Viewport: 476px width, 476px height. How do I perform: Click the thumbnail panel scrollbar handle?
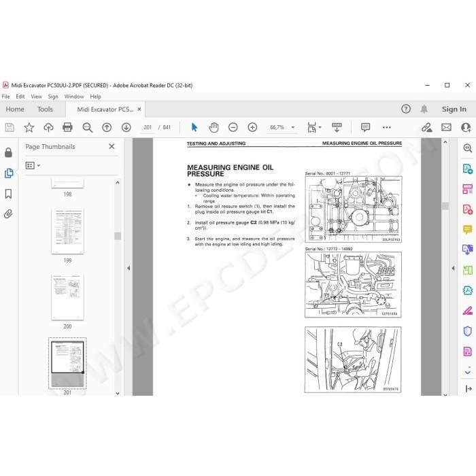(x=118, y=235)
